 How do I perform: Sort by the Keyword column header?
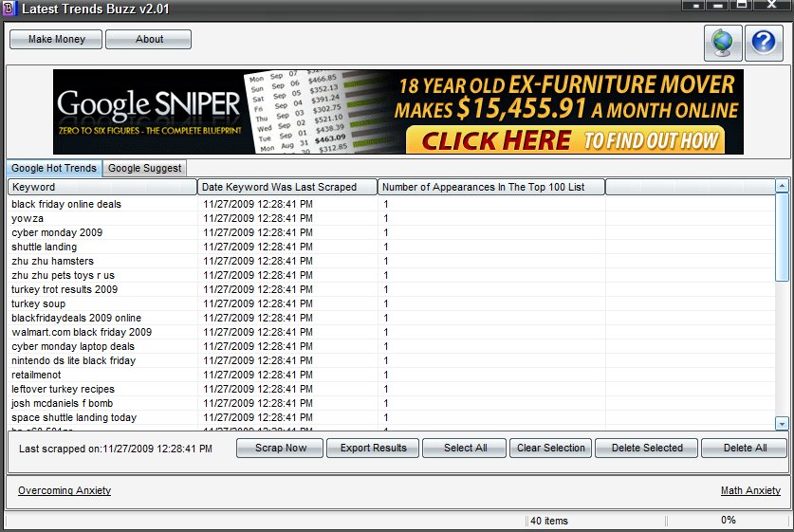tap(102, 187)
